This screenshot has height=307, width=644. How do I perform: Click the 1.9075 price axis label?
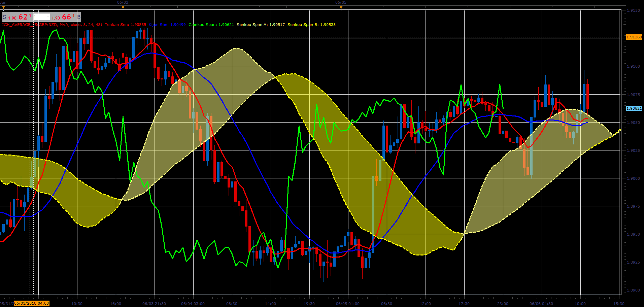click(633, 95)
